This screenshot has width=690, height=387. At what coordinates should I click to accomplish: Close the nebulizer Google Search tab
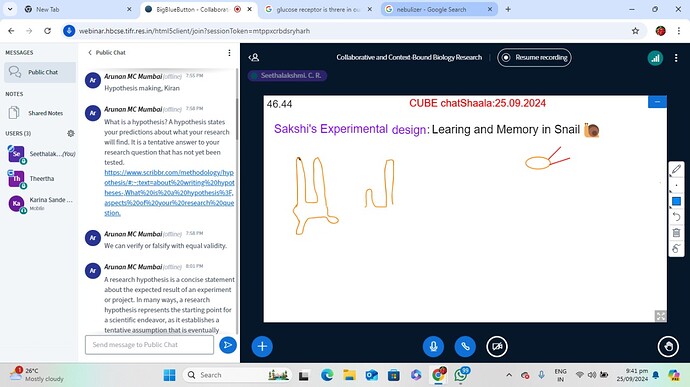point(489,9)
